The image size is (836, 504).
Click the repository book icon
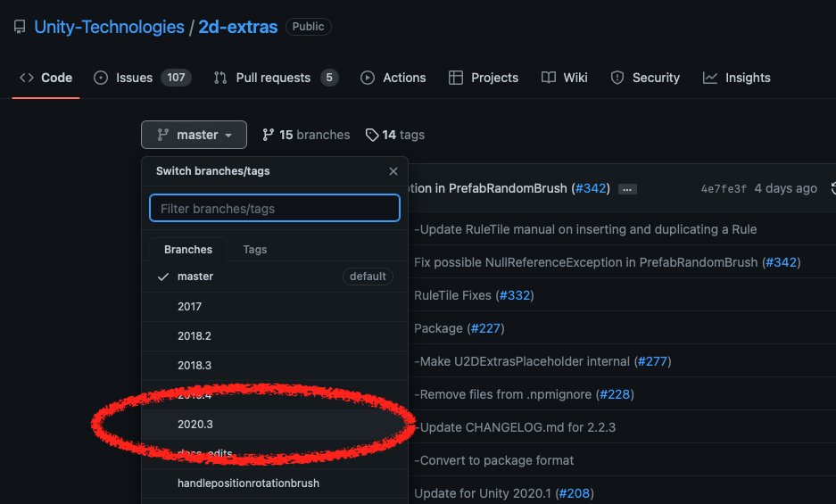click(x=20, y=28)
